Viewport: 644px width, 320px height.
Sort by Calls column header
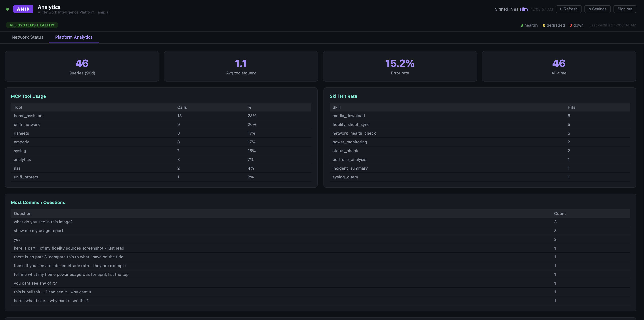182,107
